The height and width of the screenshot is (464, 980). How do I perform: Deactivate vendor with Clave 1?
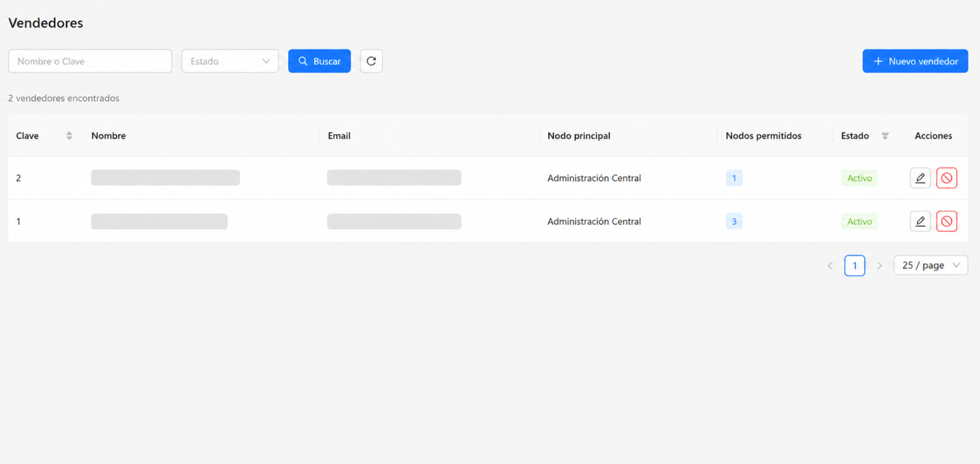[947, 221]
